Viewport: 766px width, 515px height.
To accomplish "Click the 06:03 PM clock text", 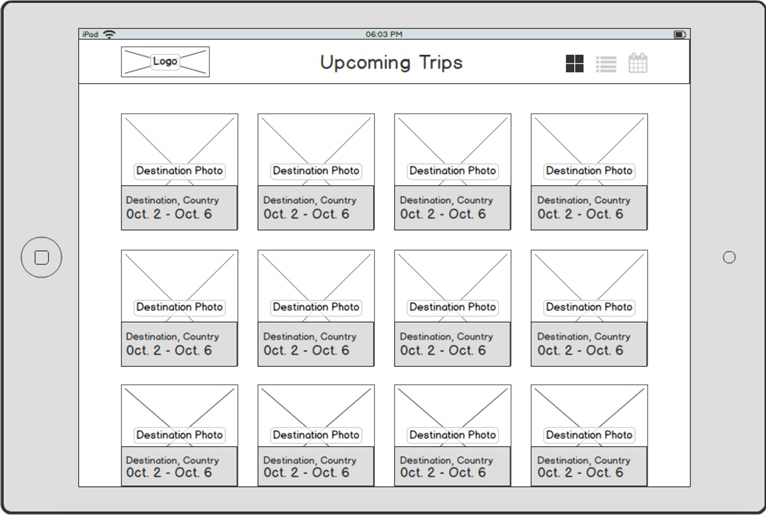I will [x=384, y=34].
